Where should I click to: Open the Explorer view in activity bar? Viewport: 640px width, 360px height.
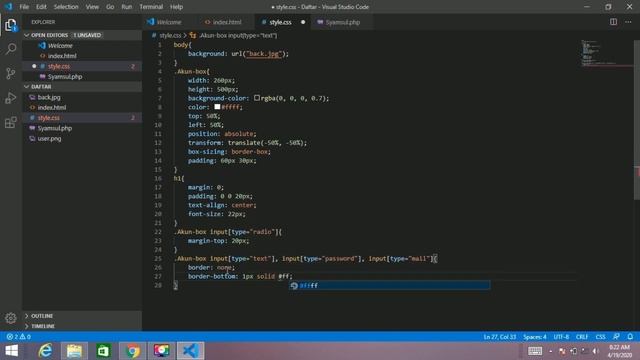pyautogui.click(x=11, y=25)
